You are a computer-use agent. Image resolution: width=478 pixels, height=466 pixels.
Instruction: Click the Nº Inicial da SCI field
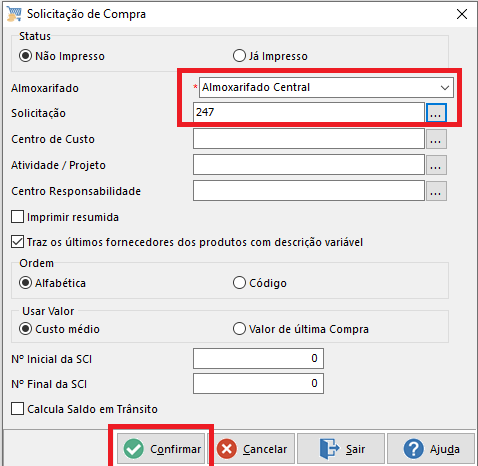258,358
